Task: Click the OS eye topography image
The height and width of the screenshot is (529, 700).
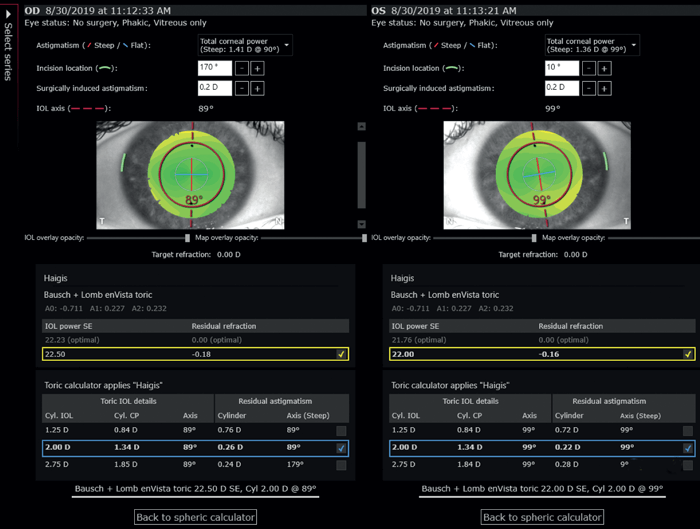Action: 537,175
